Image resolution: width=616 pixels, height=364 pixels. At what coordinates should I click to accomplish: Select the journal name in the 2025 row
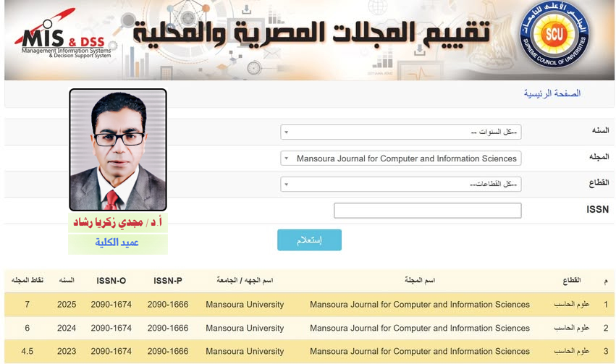click(420, 305)
